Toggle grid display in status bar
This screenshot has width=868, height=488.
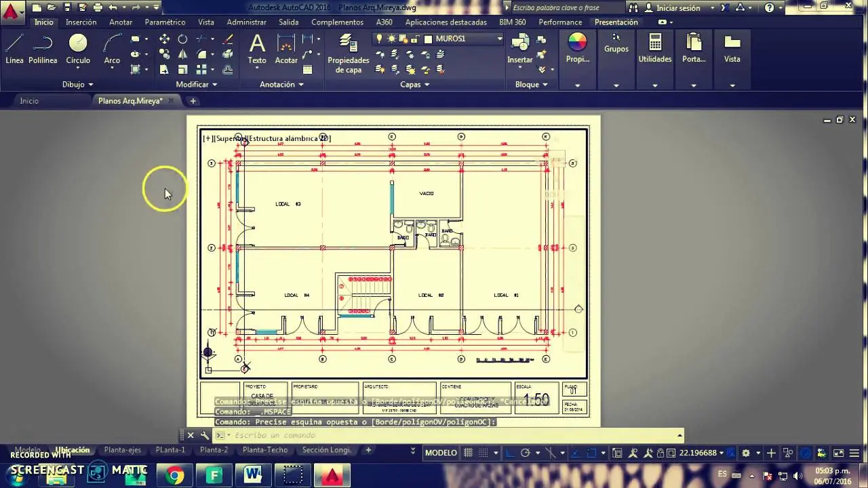click(469, 453)
